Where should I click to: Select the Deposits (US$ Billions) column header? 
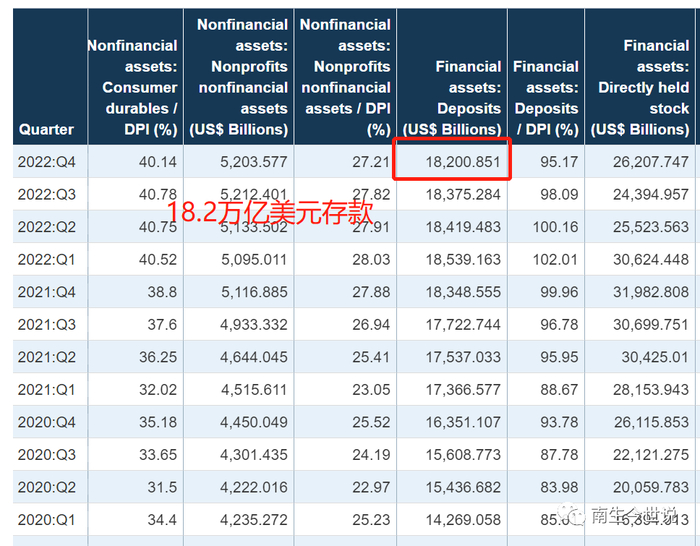tap(452, 98)
